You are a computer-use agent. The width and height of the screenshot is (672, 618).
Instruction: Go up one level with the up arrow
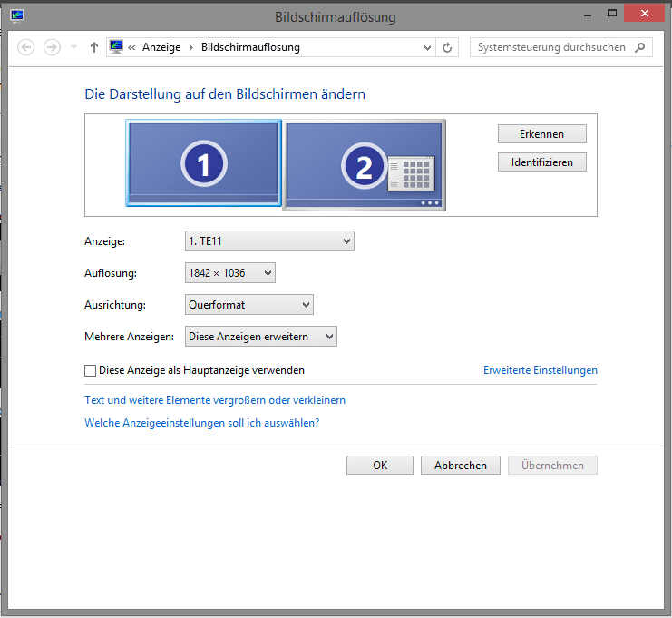pos(93,47)
